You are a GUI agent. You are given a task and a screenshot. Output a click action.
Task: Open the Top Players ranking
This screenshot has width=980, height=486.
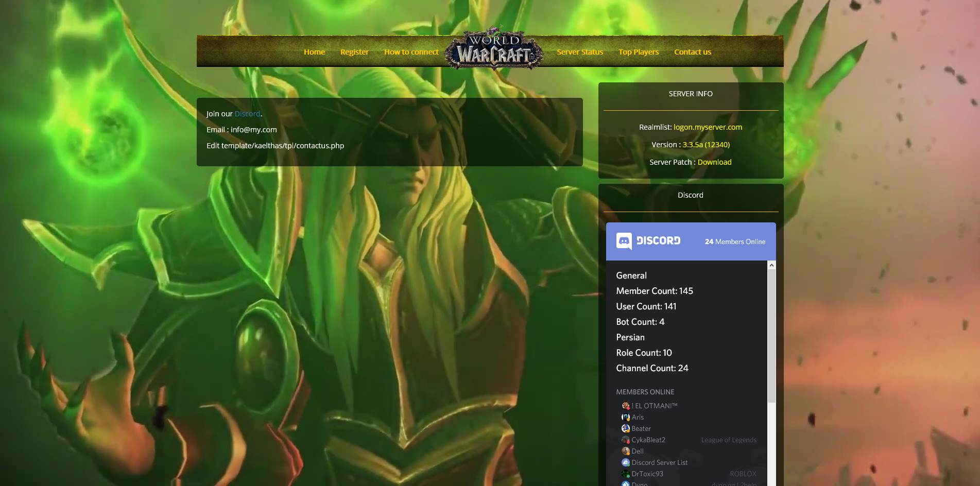[x=639, y=52]
